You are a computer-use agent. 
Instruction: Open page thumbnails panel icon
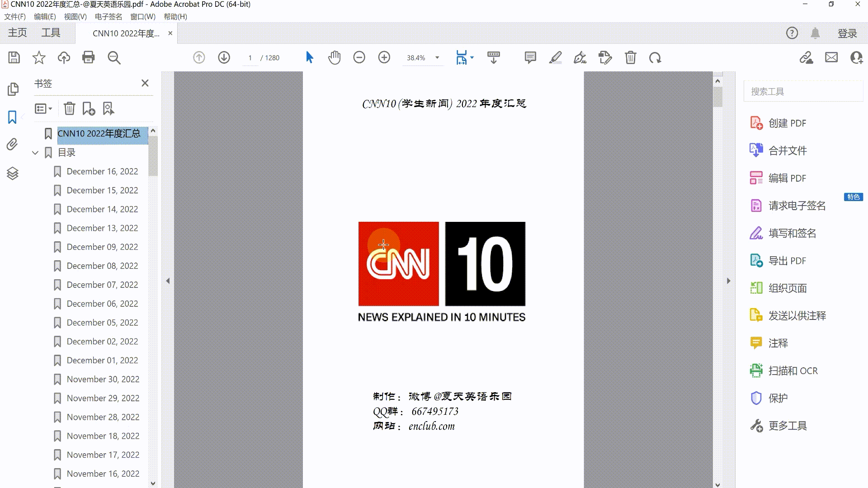coord(13,89)
